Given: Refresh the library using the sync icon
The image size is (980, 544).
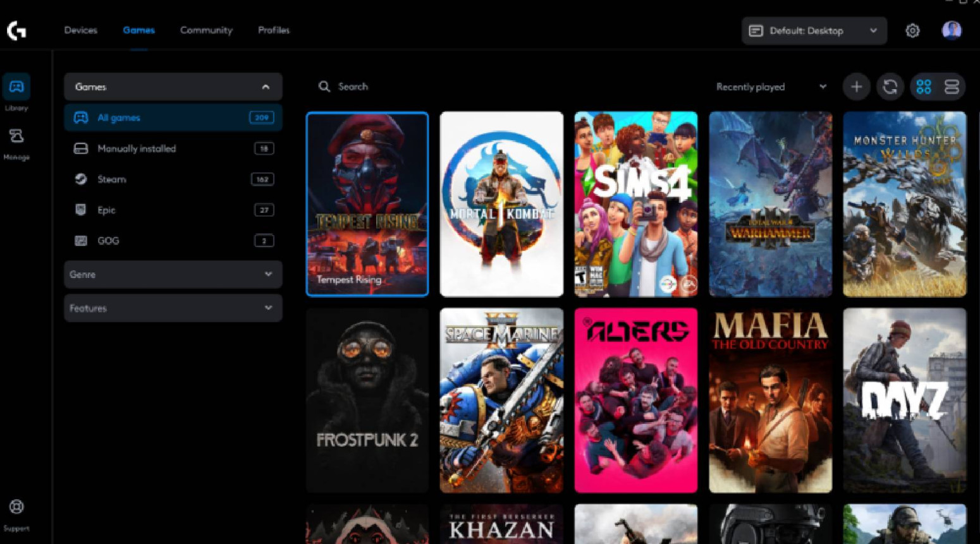Looking at the screenshot, I should tap(890, 87).
